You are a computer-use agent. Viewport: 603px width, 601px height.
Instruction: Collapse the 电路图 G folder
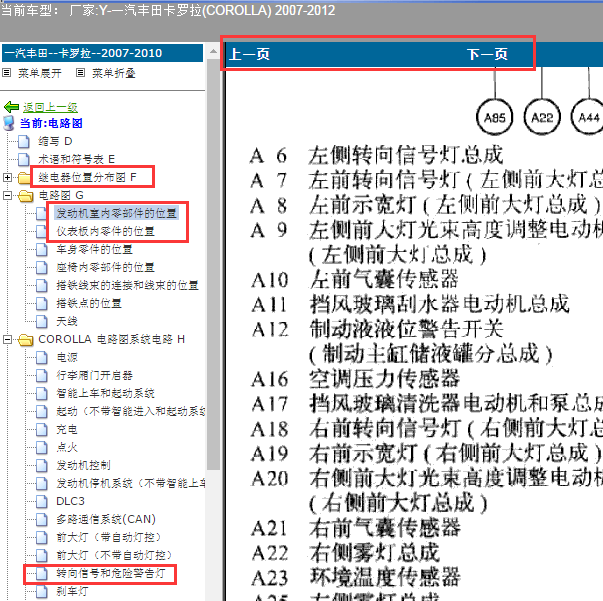click(x=7, y=195)
